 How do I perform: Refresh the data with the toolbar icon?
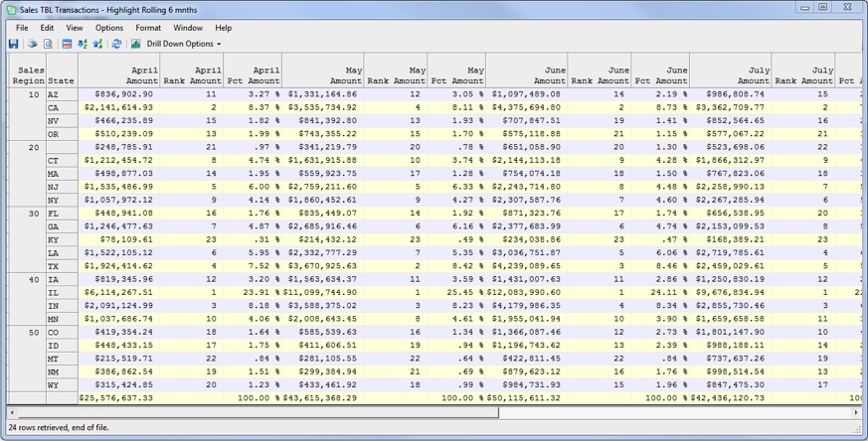coord(116,44)
